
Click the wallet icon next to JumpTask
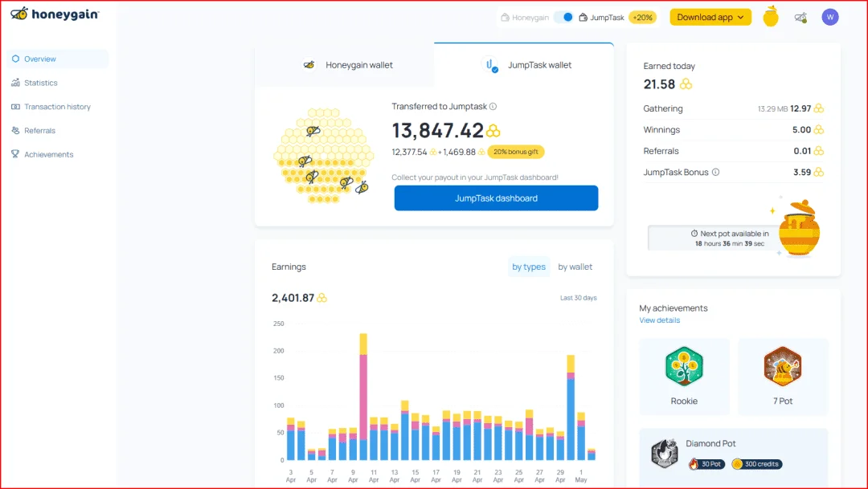pos(583,17)
